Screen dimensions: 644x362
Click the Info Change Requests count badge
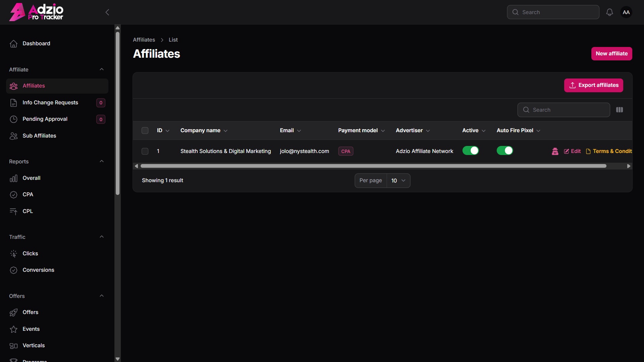point(101,103)
